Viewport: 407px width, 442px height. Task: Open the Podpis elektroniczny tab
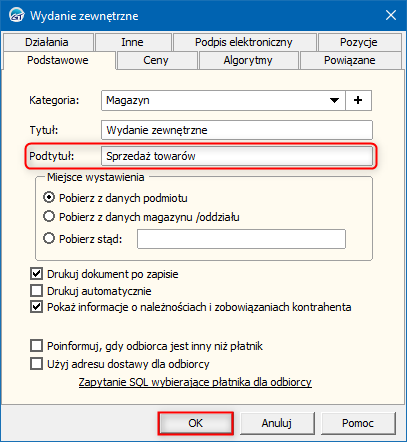(x=244, y=42)
